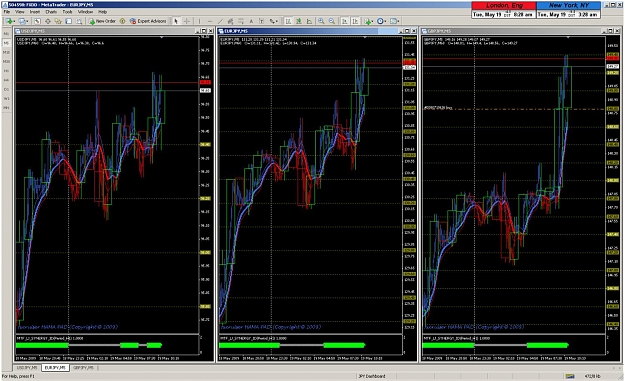Open the File menu
Image resolution: width=625 pixels, height=381 pixels.
(7, 12)
